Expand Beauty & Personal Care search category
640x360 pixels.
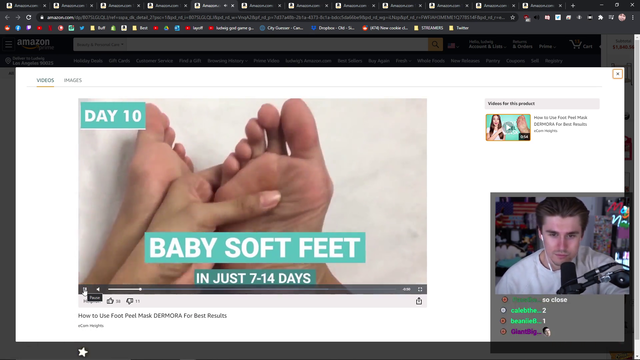point(100,44)
